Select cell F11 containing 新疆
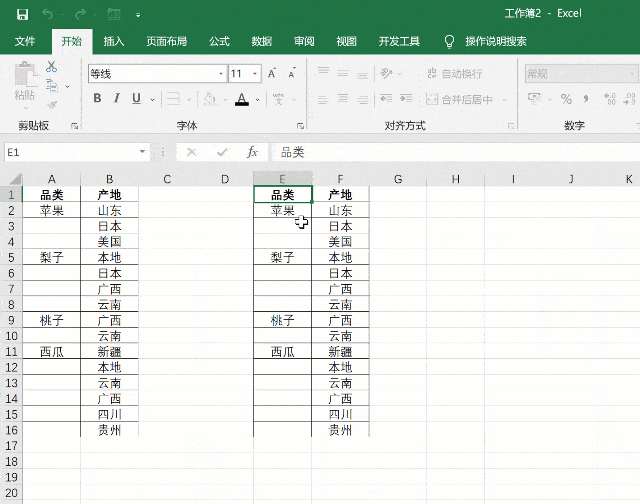 [x=340, y=351]
